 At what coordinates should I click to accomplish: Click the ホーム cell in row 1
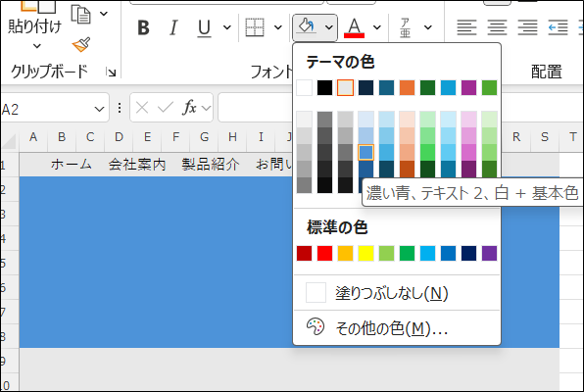point(72,164)
